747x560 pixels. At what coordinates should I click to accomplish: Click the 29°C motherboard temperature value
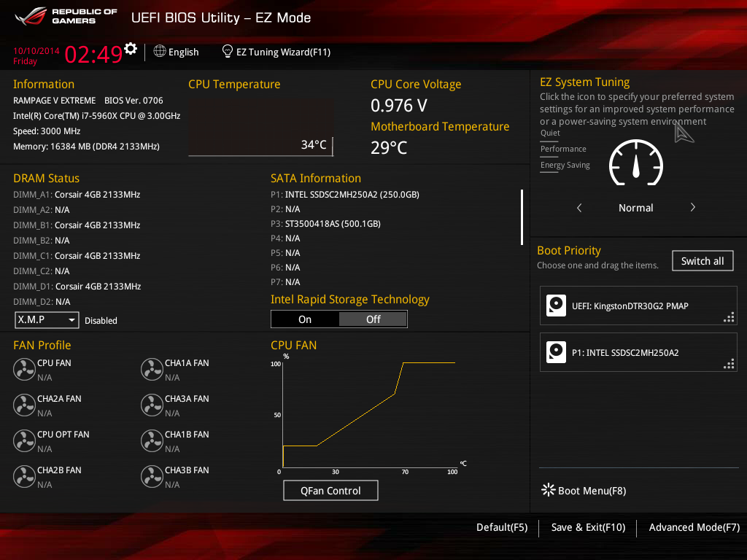tap(389, 147)
